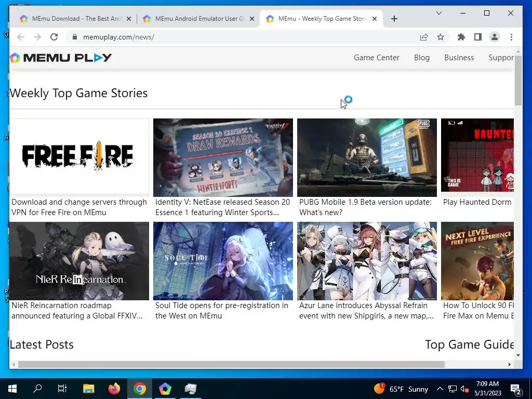Open the weather widget 65°F Sunny

point(401,389)
